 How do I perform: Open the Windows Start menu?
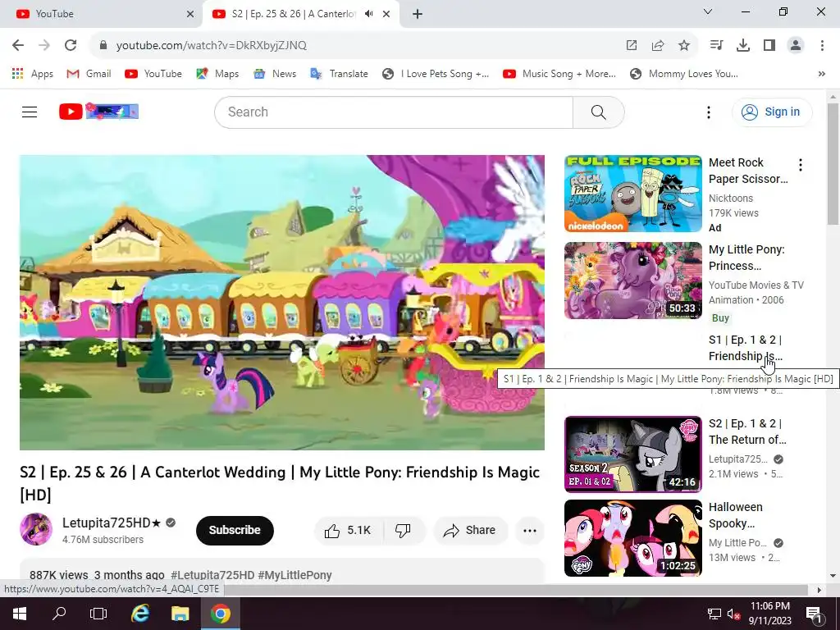coord(20,614)
